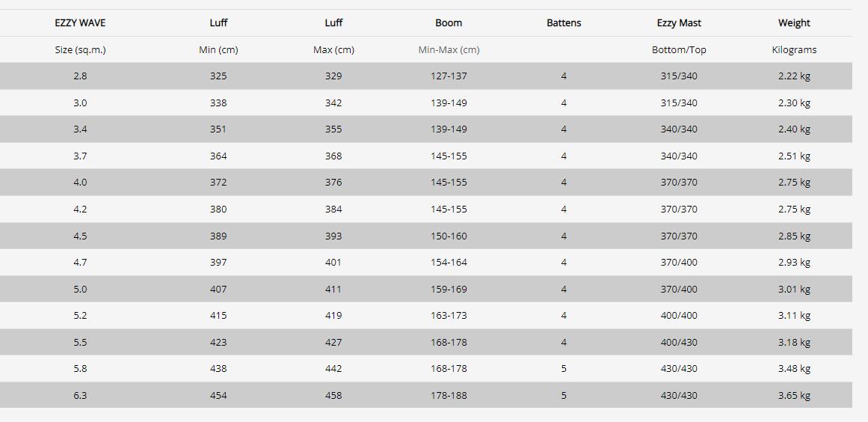Click the 315/340 mast cell for 3.0

click(x=679, y=103)
